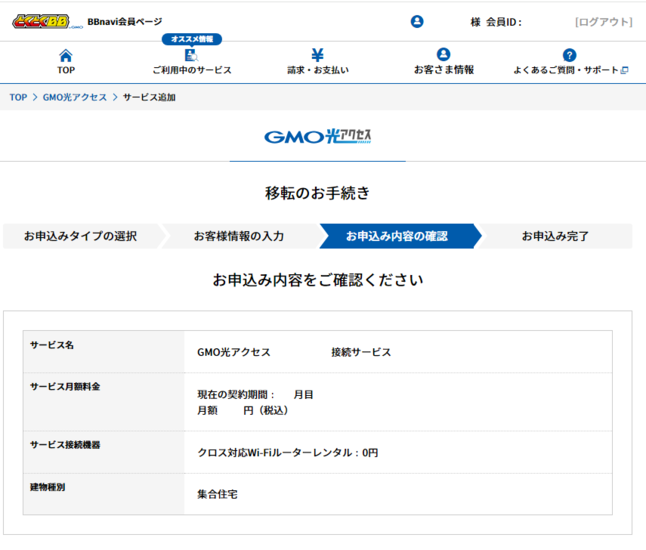
Task: Click the クロス対応Wi-Fiルーターレンタル entry
Action: [x=287, y=453]
